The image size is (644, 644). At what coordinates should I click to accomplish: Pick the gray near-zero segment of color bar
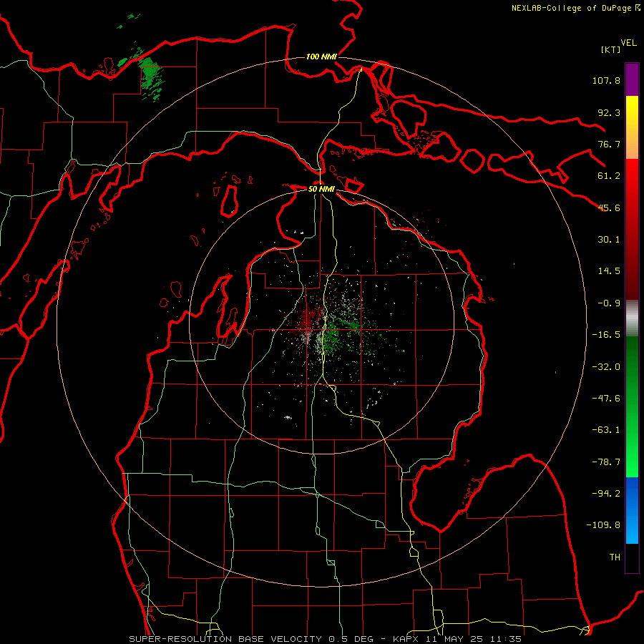click(x=632, y=318)
